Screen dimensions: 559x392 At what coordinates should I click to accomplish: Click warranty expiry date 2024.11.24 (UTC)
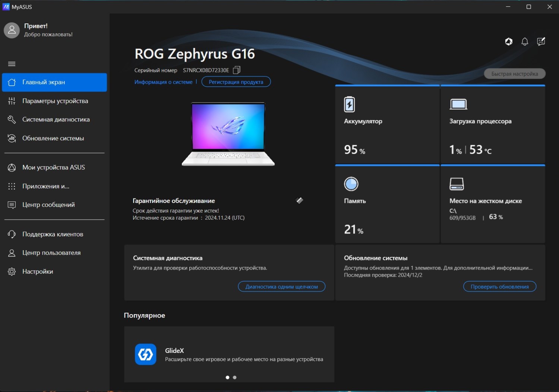coord(225,218)
